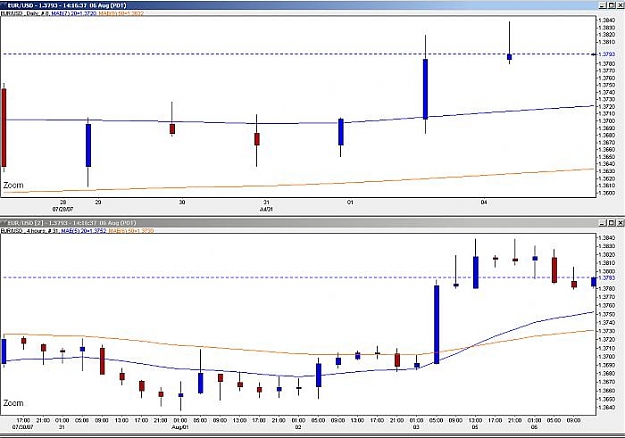Click the Zoom label in the Daily chart

coord(13,185)
